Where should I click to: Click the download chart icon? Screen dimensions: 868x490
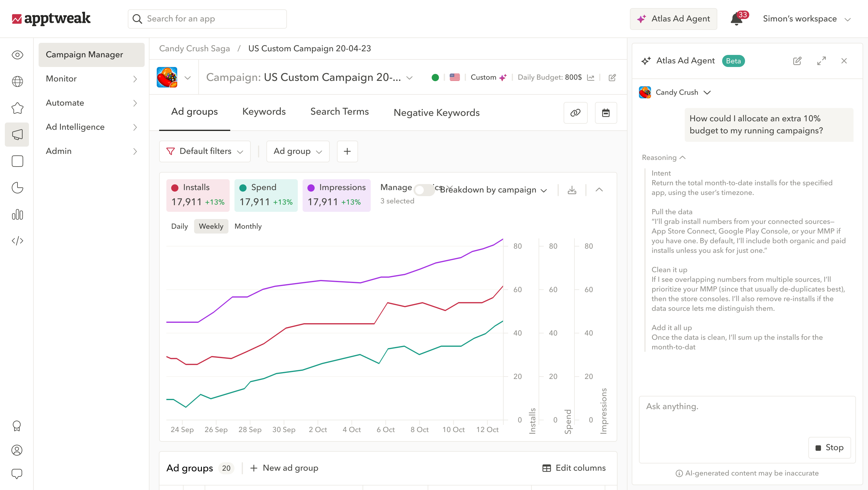[572, 190]
